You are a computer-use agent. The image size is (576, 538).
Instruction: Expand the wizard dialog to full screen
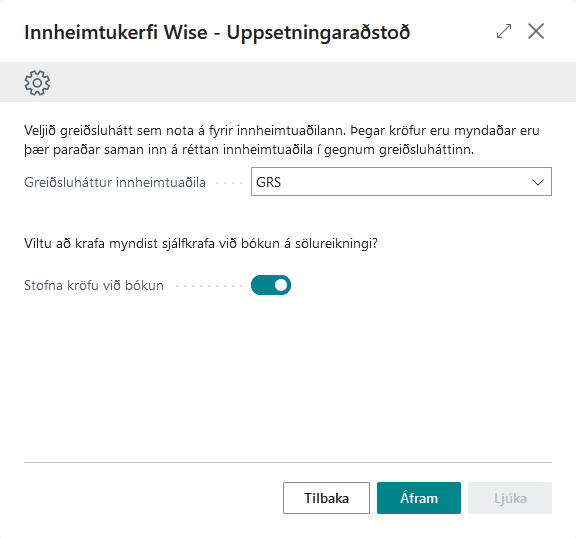click(x=504, y=31)
